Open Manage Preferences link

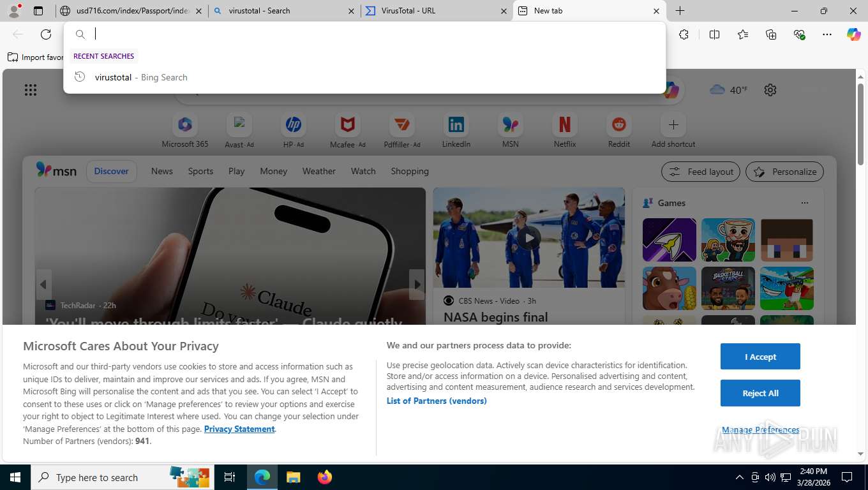[760, 430]
